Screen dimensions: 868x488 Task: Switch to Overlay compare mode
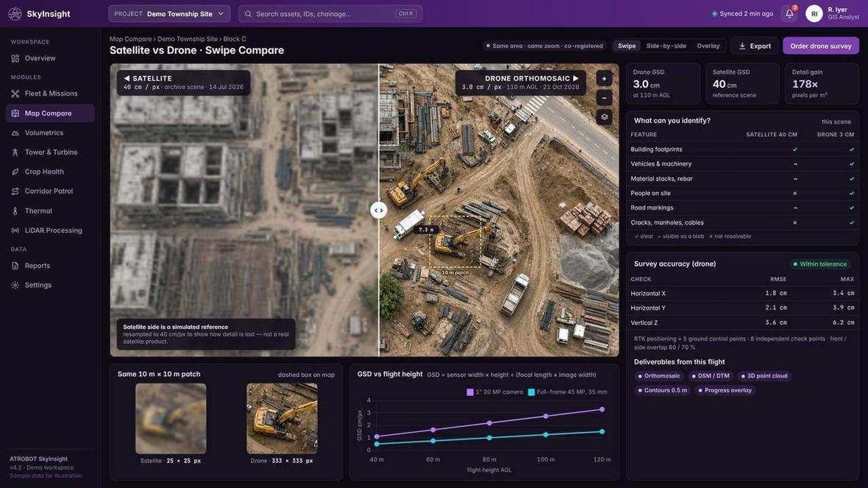pyautogui.click(x=708, y=46)
